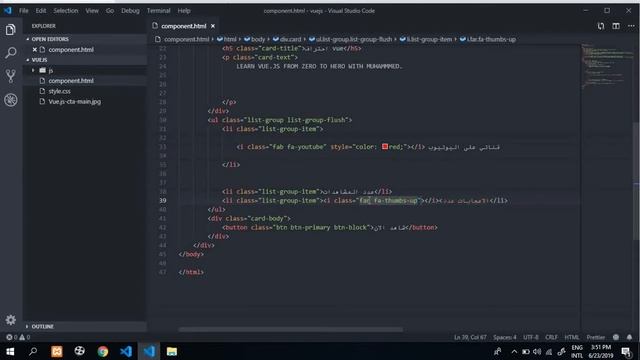Open Windows taskbar search
This screenshot has height=360, width=640.
(x=33, y=351)
